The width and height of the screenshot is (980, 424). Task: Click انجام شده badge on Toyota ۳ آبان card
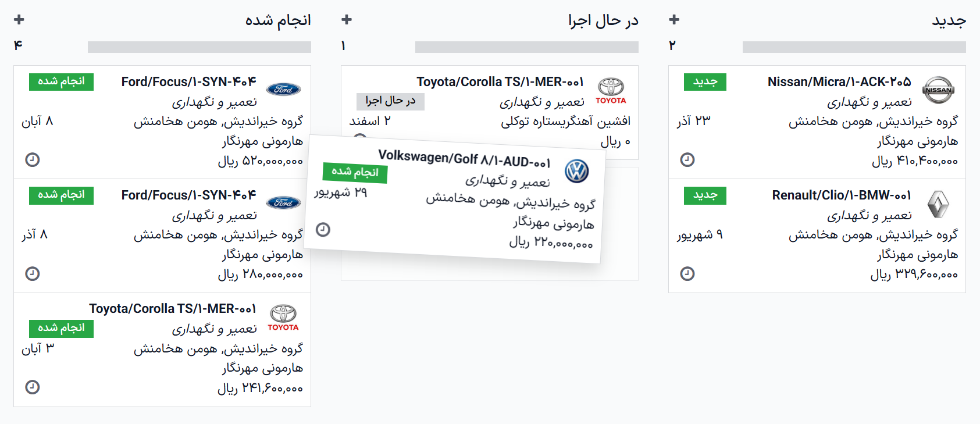(61, 329)
